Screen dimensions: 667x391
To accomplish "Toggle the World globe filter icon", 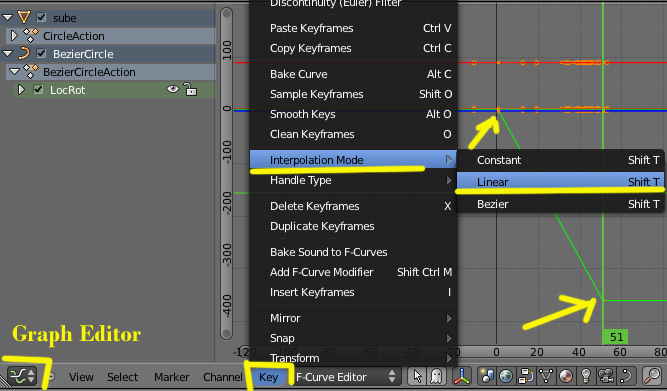I will (x=506, y=377).
